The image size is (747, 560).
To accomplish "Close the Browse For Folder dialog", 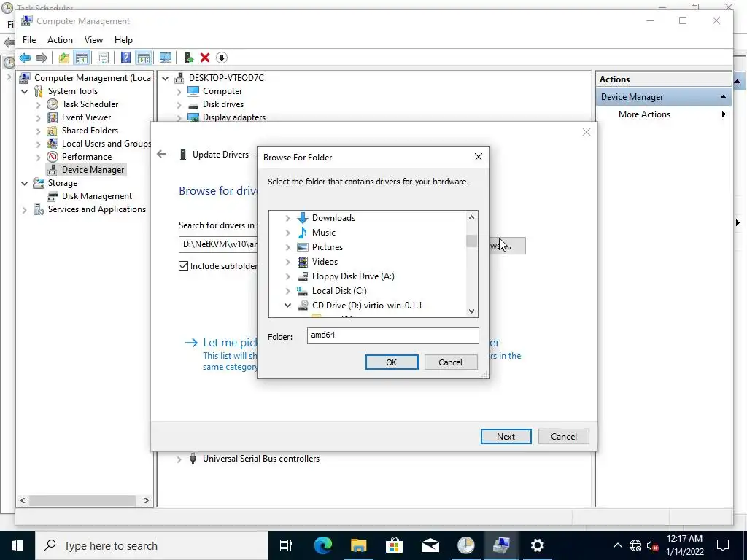I will (479, 157).
